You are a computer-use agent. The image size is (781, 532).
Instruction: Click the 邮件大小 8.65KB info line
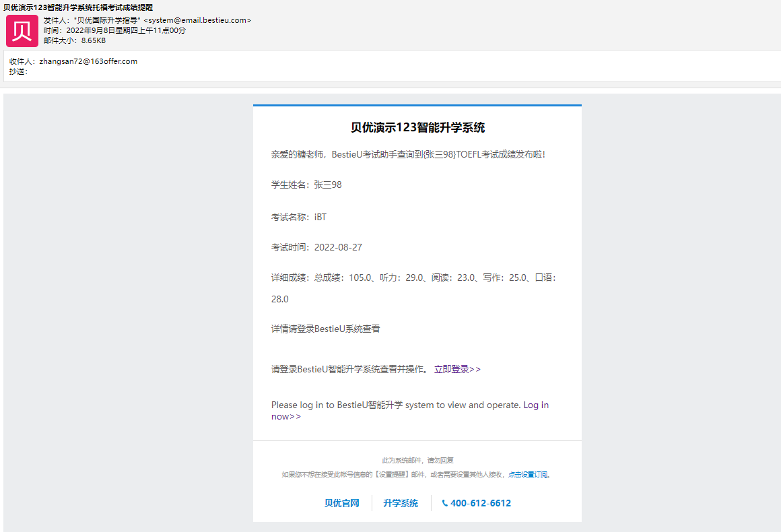(x=75, y=40)
